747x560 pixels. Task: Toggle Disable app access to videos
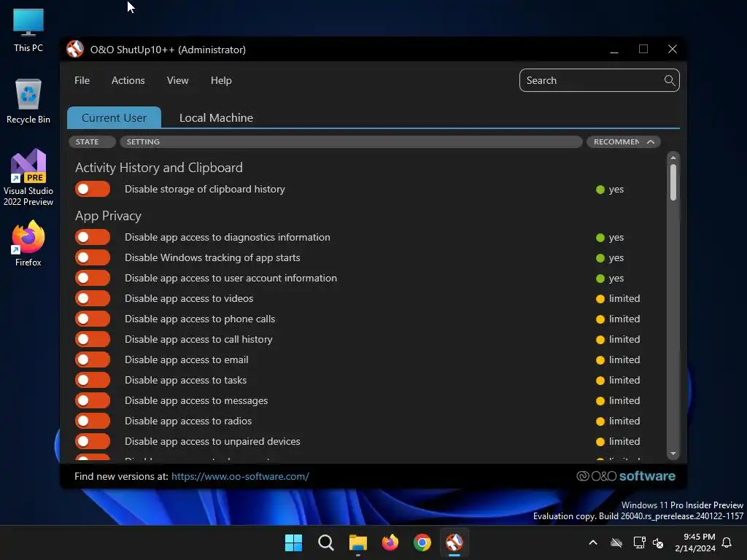point(93,298)
